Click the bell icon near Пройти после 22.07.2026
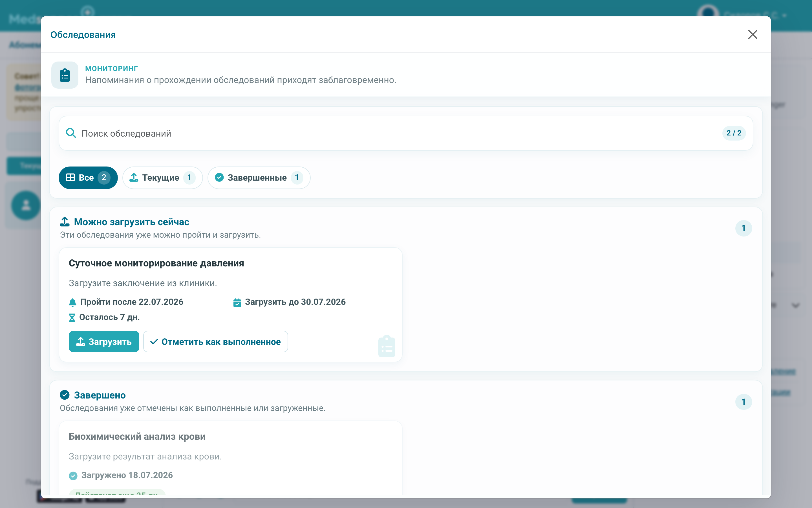 coord(72,302)
